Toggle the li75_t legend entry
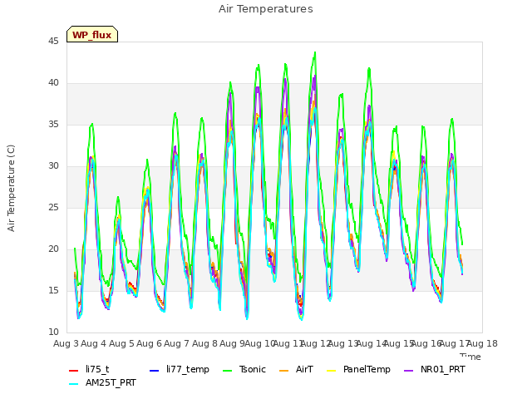Image resolution: width=532 pixels, height=399 pixels. 89,369
